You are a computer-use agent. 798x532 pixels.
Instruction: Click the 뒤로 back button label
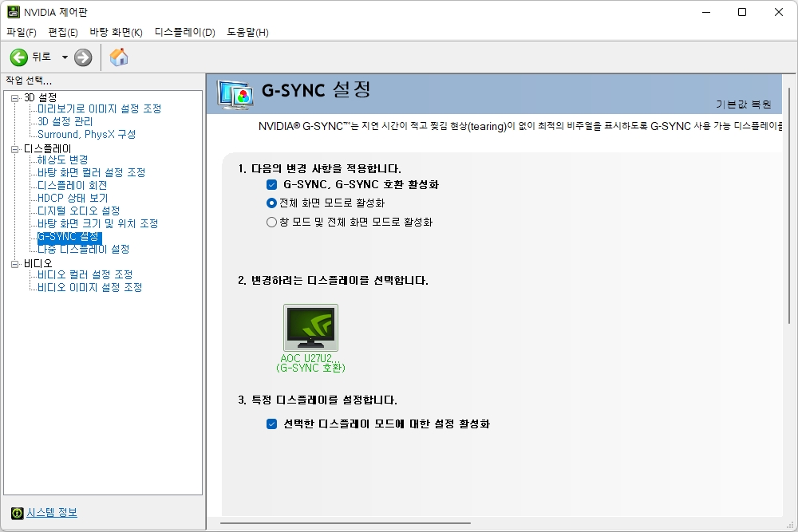41,57
